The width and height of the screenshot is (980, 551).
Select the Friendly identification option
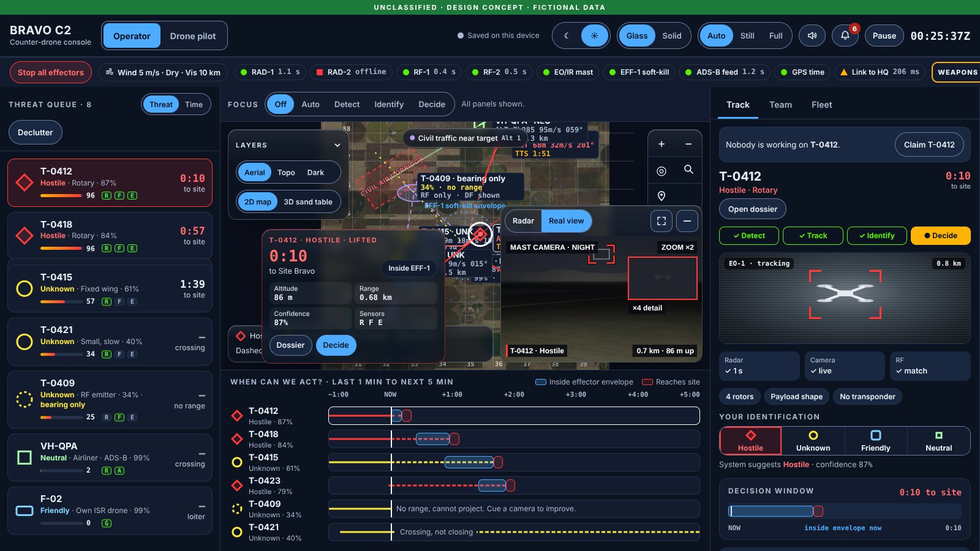[876, 441]
